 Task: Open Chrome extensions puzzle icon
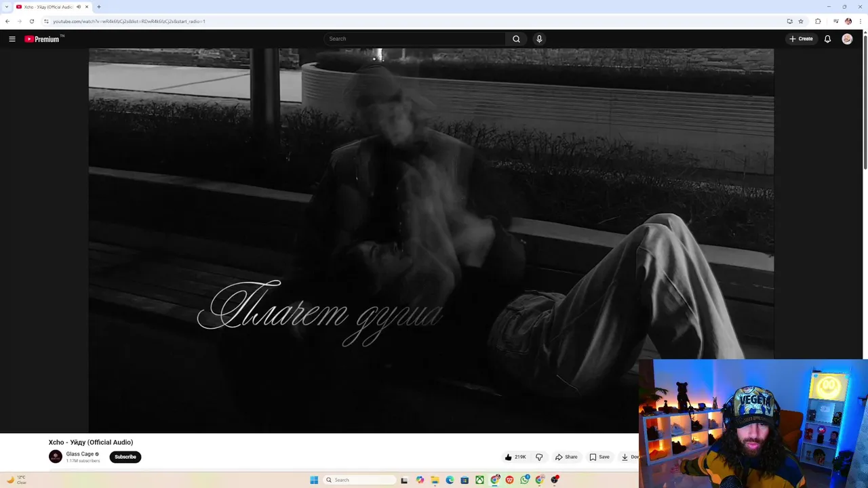(x=818, y=21)
